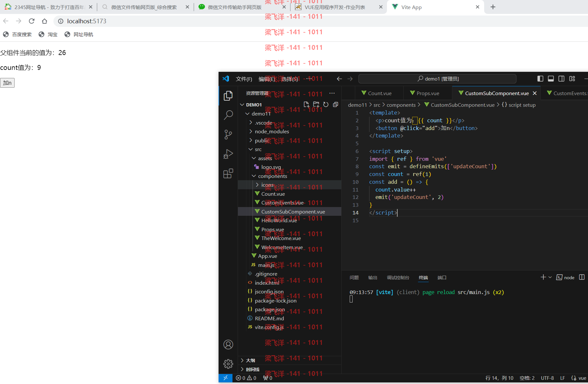
Task: Open the 百度搜索 bookmark
Action: 17,34
